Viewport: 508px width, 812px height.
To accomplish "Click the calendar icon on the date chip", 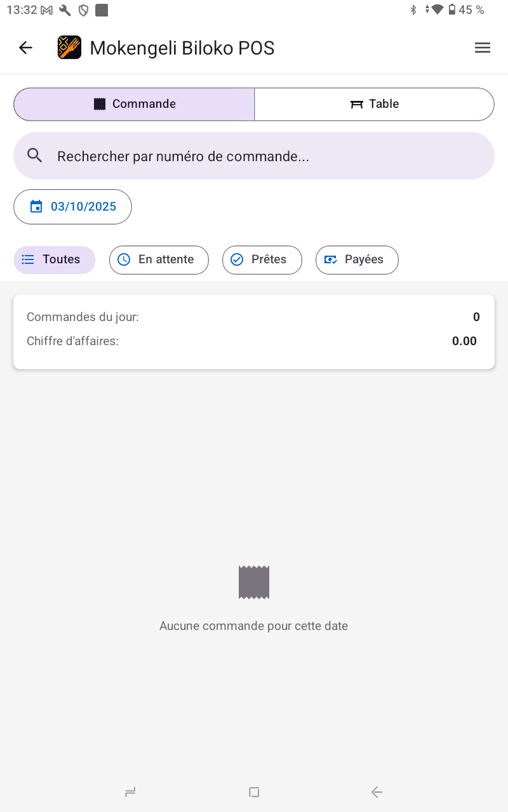I will tap(36, 207).
